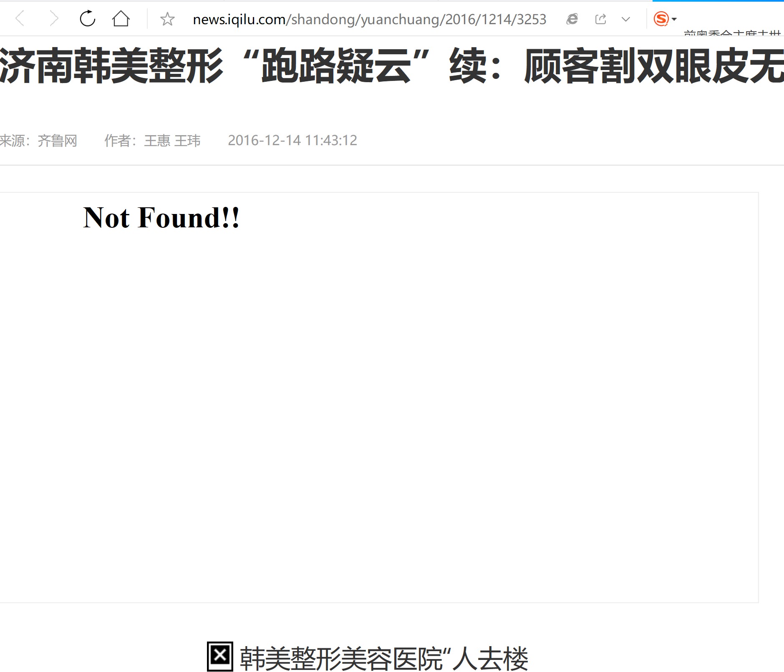Image resolution: width=784 pixels, height=672 pixels.
Task: Reload the page with the refresh icon
Action: tap(88, 18)
